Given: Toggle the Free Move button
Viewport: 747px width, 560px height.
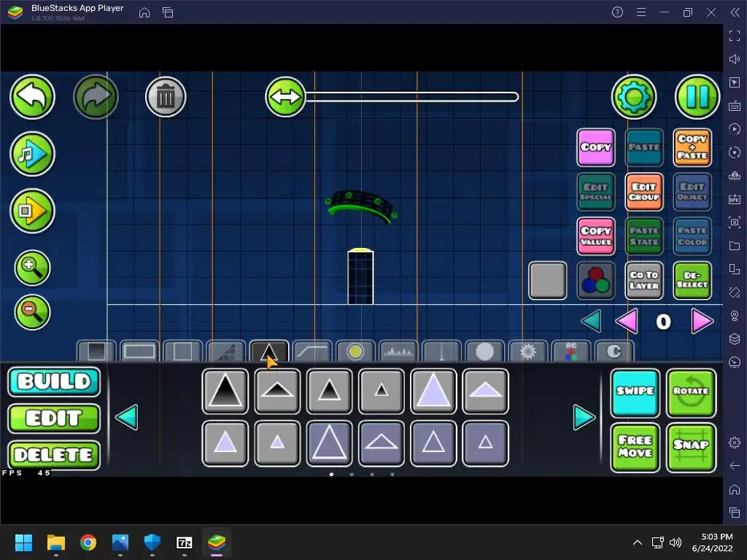Looking at the screenshot, I should (635, 448).
